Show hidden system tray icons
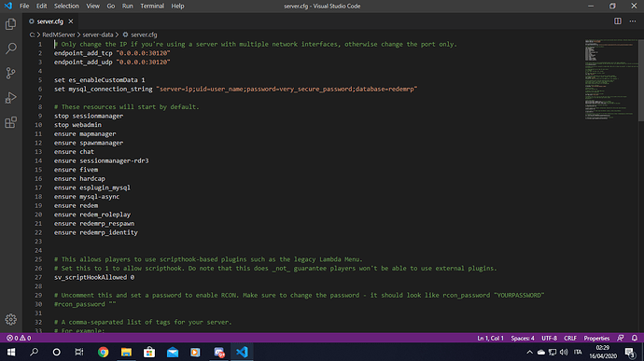 coord(529,352)
